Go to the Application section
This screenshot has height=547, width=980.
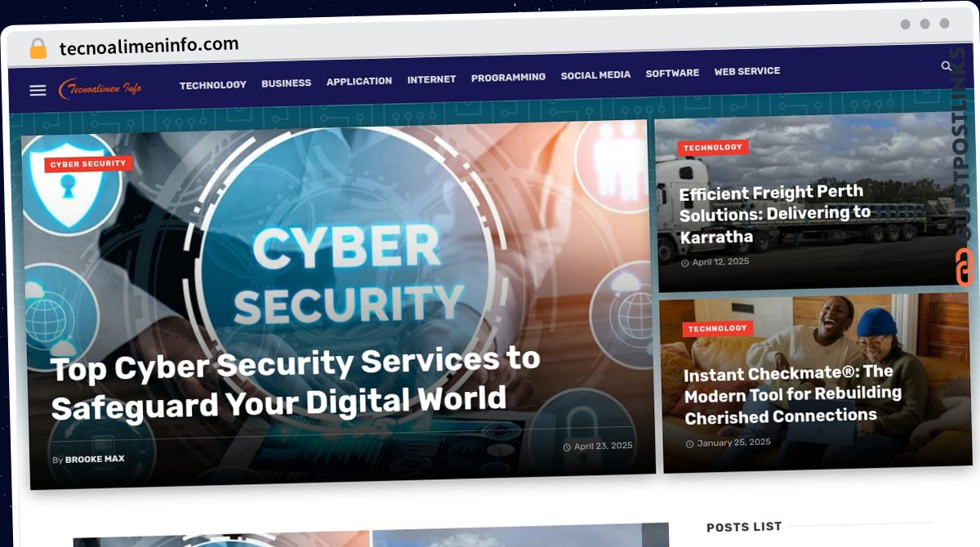pos(359,82)
